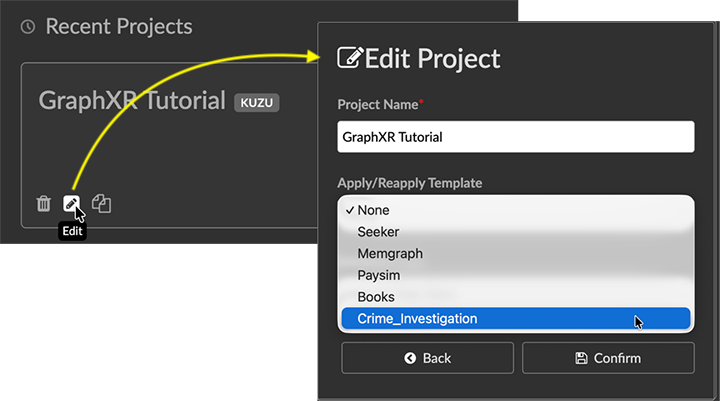Click the Recent Projects heading

118,27
